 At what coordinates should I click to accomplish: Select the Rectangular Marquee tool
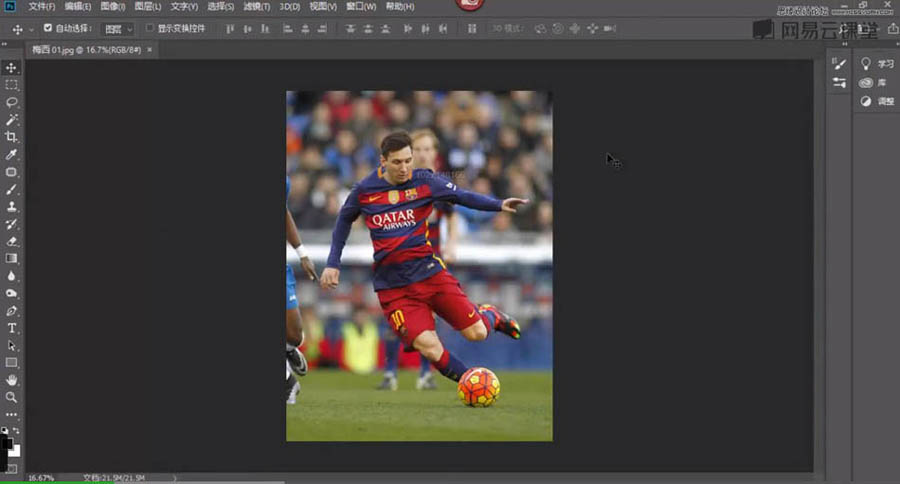[12, 85]
